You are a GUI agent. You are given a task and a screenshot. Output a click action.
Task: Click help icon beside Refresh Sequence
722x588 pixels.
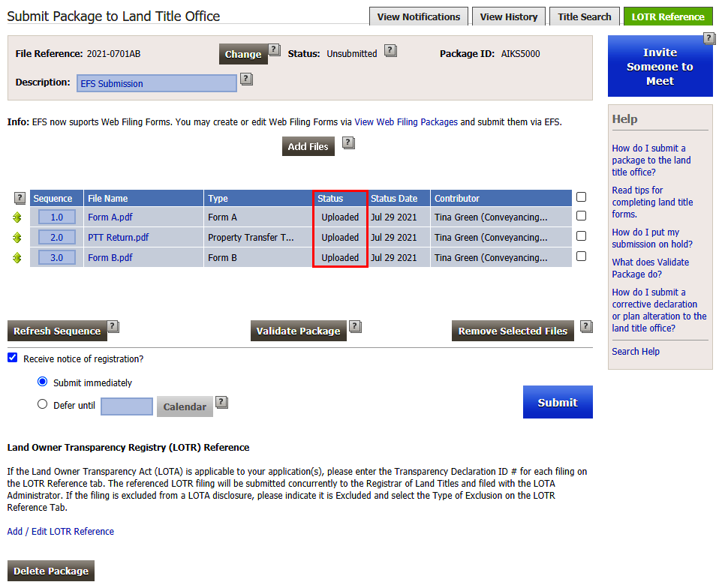click(x=113, y=327)
